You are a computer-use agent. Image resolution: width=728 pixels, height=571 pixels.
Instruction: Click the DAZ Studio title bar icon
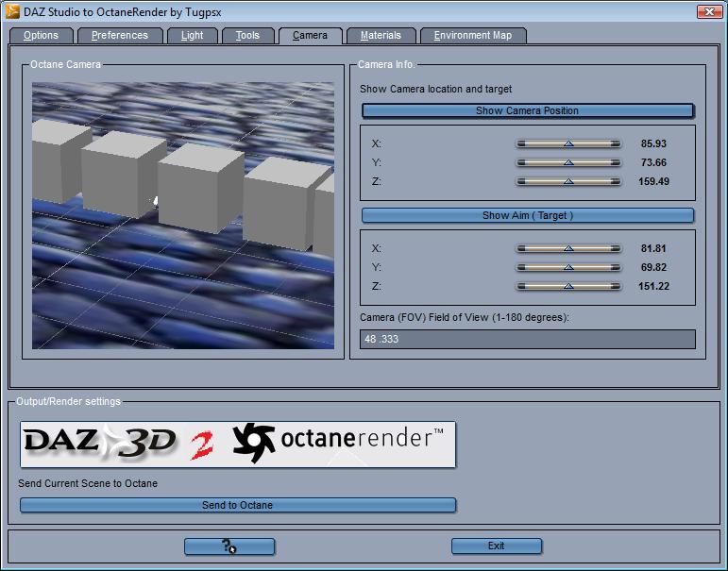(x=12, y=11)
